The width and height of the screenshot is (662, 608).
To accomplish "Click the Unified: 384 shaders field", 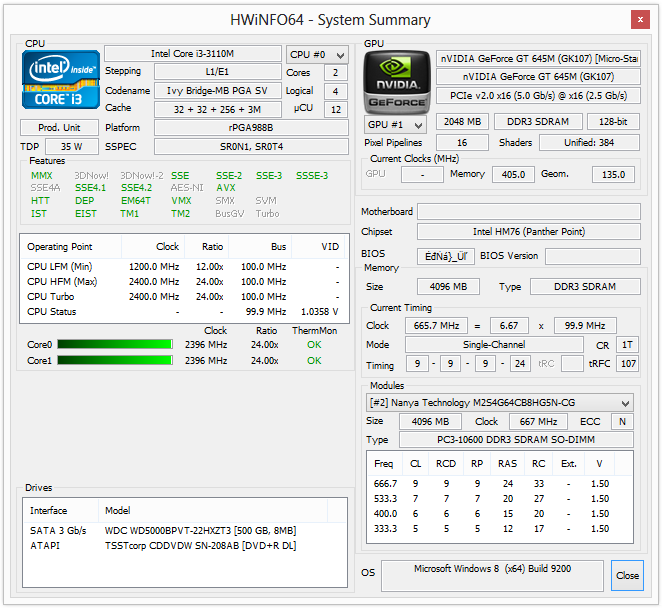I will coord(589,143).
